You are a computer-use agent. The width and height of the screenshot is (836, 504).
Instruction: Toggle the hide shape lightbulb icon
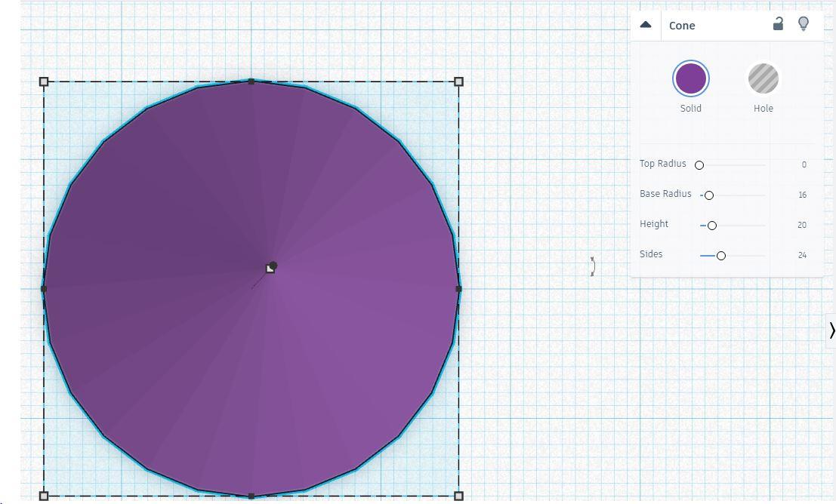click(x=804, y=24)
